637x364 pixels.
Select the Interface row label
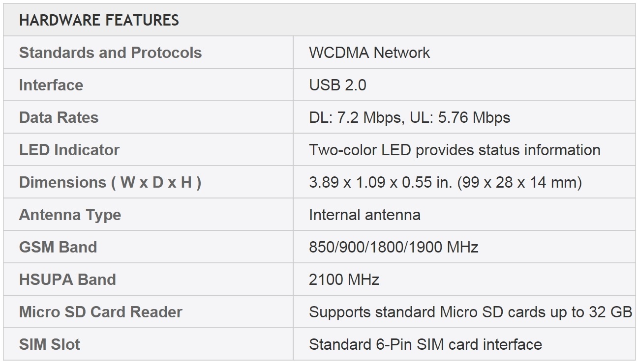pos(51,85)
